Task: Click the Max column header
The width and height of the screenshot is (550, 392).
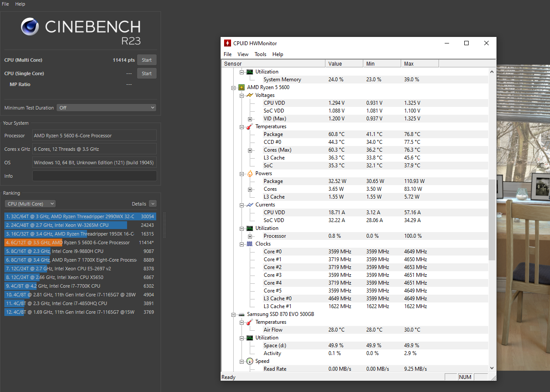Action: [x=420, y=64]
